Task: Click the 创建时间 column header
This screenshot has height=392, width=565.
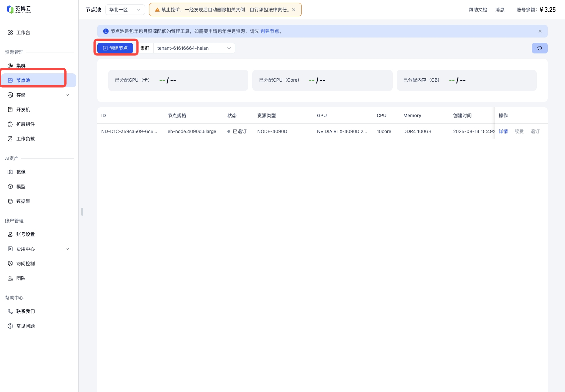Action: (462, 116)
